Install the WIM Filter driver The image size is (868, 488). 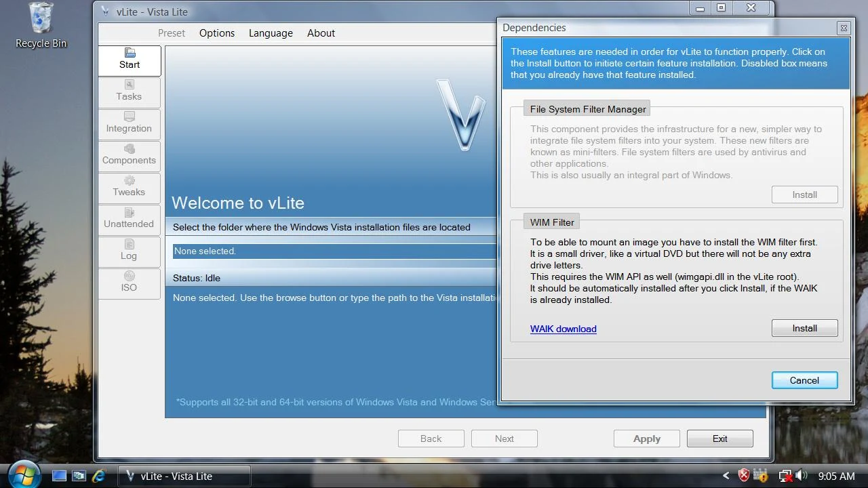804,328
